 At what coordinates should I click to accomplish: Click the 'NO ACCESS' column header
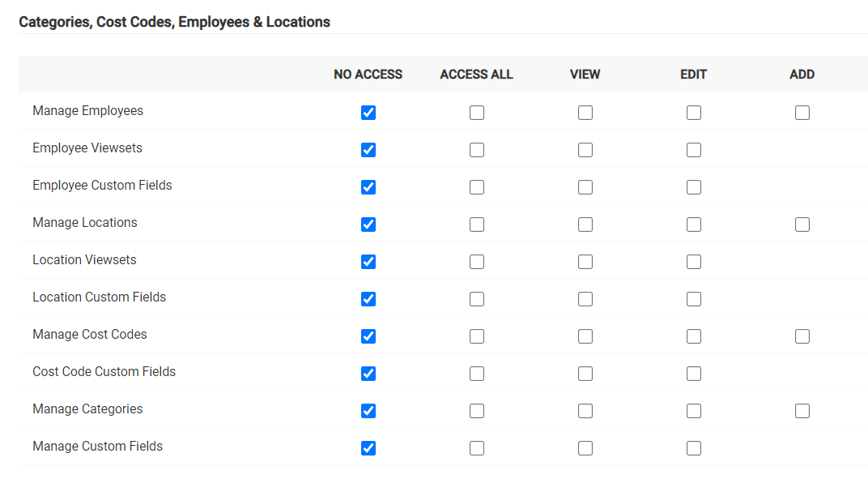pos(368,75)
